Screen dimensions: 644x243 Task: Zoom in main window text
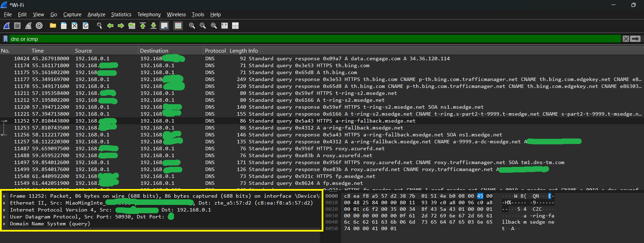[192, 26]
